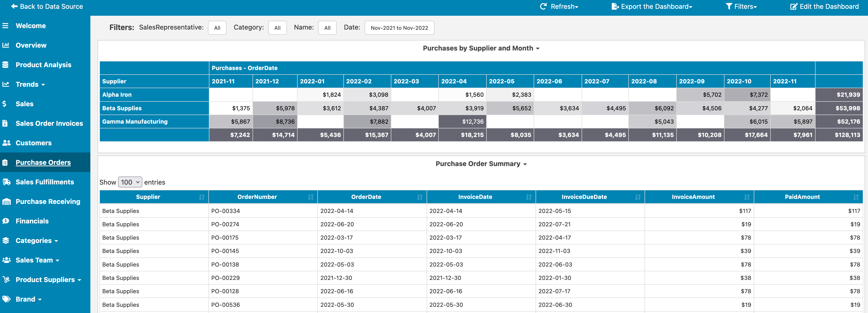868x313 pixels.
Task: Click the Filters funnel icon
Action: tap(729, 6)
